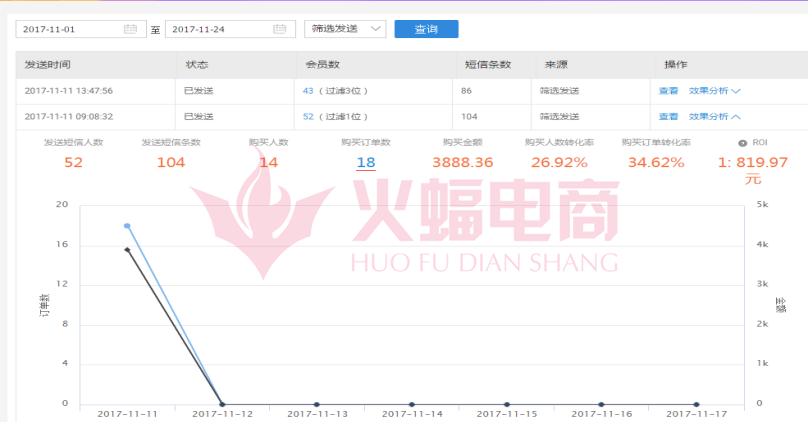Click order conversion rate value 34.62%
The image size is (809, 423).
tap(656, 162)
